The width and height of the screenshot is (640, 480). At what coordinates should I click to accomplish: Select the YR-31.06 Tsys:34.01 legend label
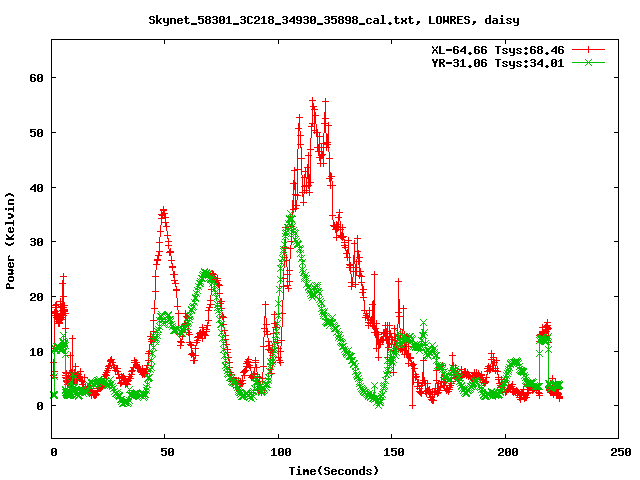[498, 63]
